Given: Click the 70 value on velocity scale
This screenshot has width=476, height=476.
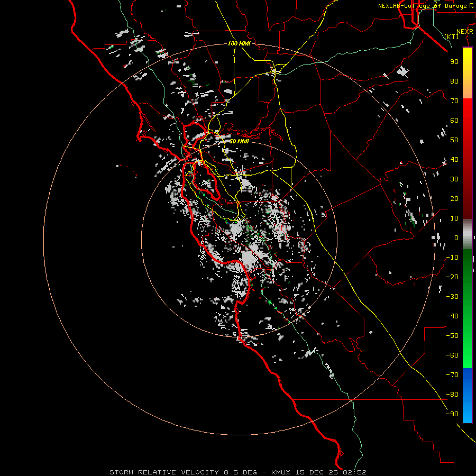Looking at the screenshot, I should [454, 101].
